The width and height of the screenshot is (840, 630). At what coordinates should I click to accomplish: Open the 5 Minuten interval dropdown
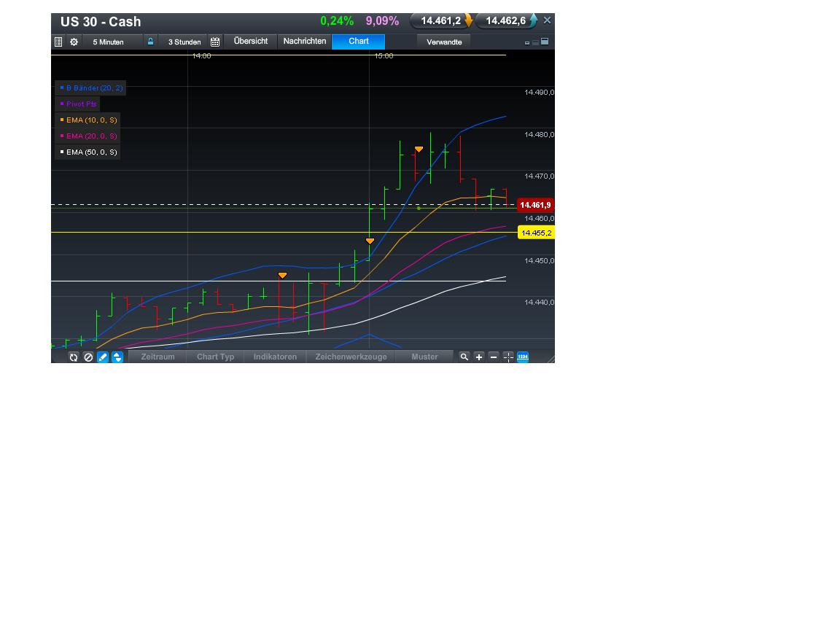click(x=113, y=42)
